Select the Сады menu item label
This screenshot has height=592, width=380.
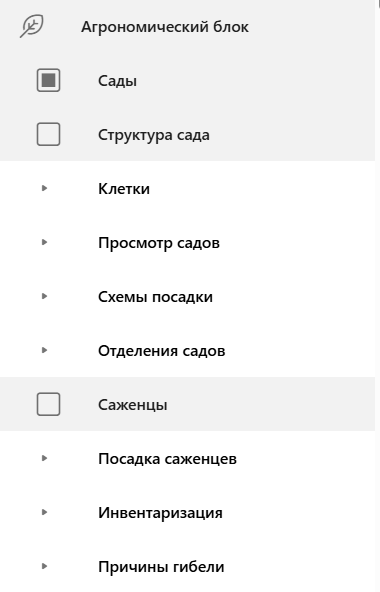117,81
